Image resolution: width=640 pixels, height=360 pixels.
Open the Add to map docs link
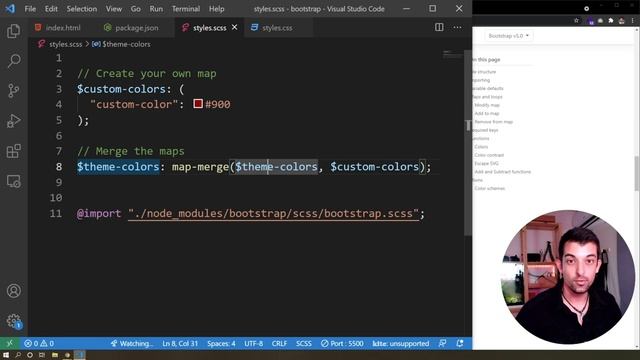487,113
